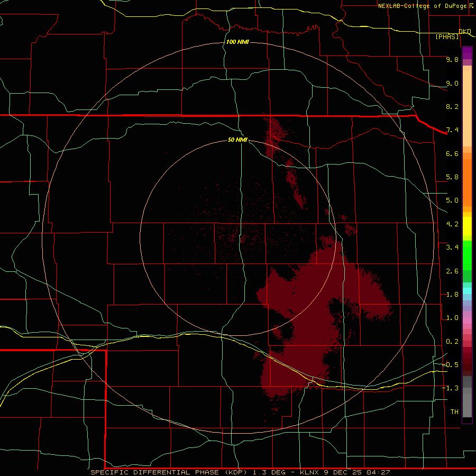476x476 pixels.
Task: Click the peach segment of the color bar
Action: [467, 106]
